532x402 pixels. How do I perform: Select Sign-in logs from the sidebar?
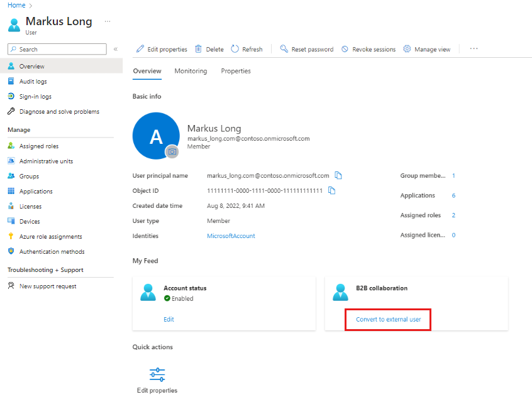36,96
